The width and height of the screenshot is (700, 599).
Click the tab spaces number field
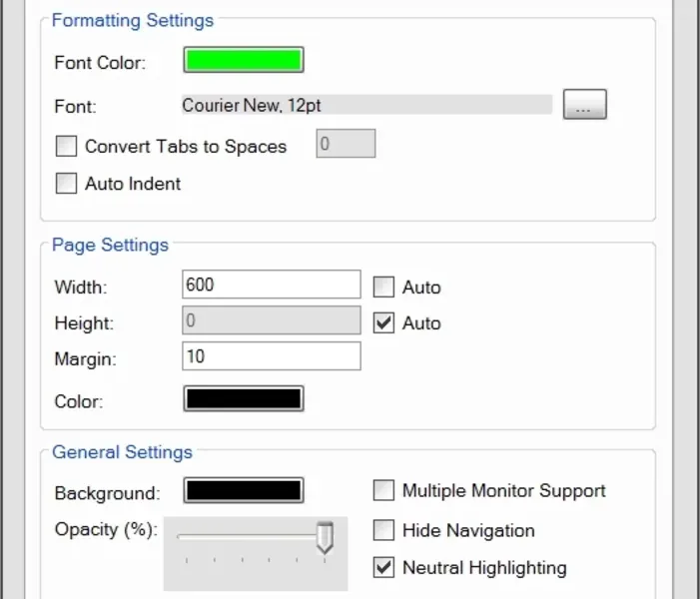pyautogui.click(x=346, y=145)
